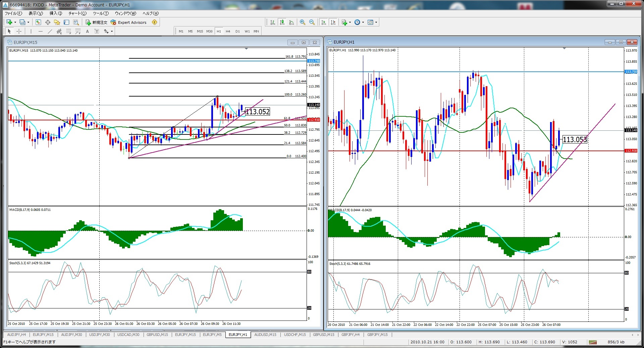
Task: Switch chart to bar chart mode
Action: tap(273, 22)
